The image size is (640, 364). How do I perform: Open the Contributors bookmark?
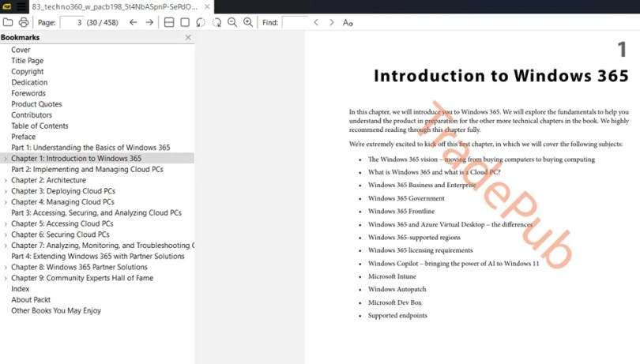tap(32, 115)
